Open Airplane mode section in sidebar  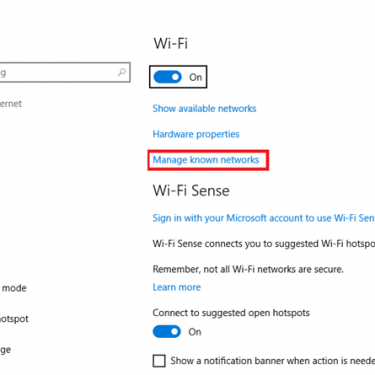[x=13, y=288]
